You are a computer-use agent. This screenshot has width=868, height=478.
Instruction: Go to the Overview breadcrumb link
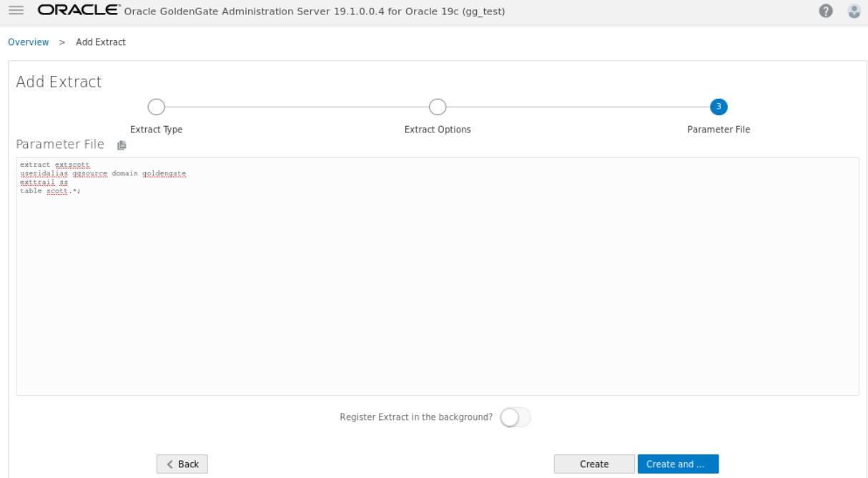(29, 42)
